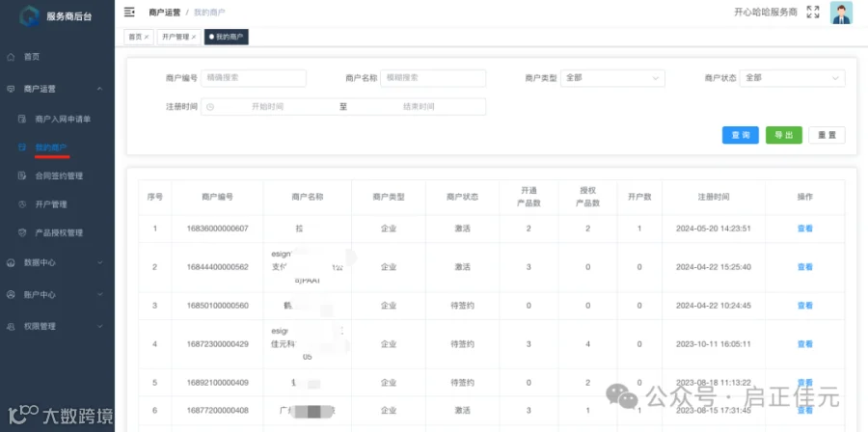The image size is (868, 432).
Task: Expand the 数据中心 sidebar menu
Action: (x=57, y=262)
